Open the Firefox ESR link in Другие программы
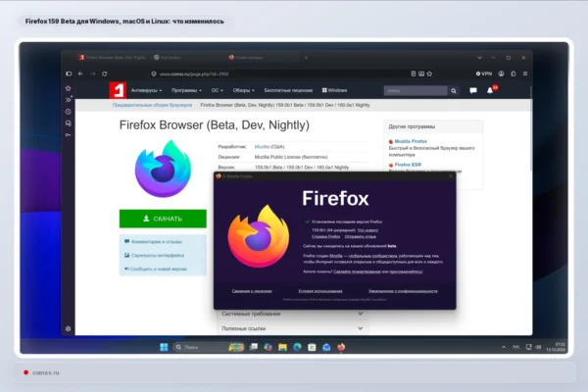The image size is (588, 392). (408, 165)
